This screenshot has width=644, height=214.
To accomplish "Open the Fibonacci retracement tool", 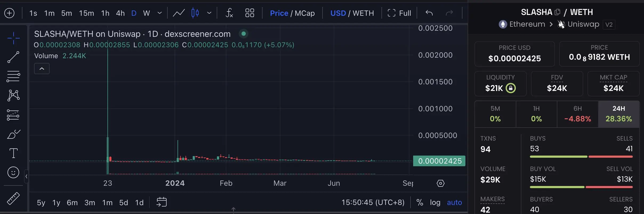I will pyautogui.click(x=13, y=76).
